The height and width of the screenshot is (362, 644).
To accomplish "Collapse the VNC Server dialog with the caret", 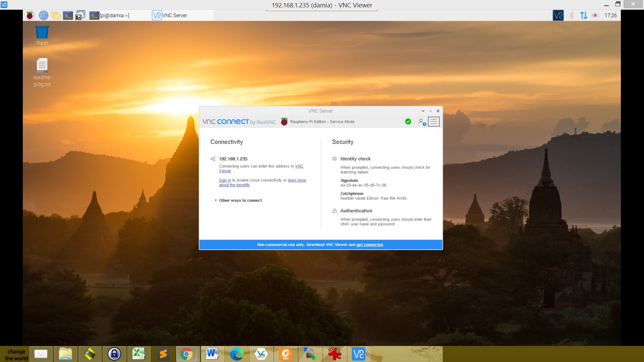I will pyautogui.click(x=430, y=111).
